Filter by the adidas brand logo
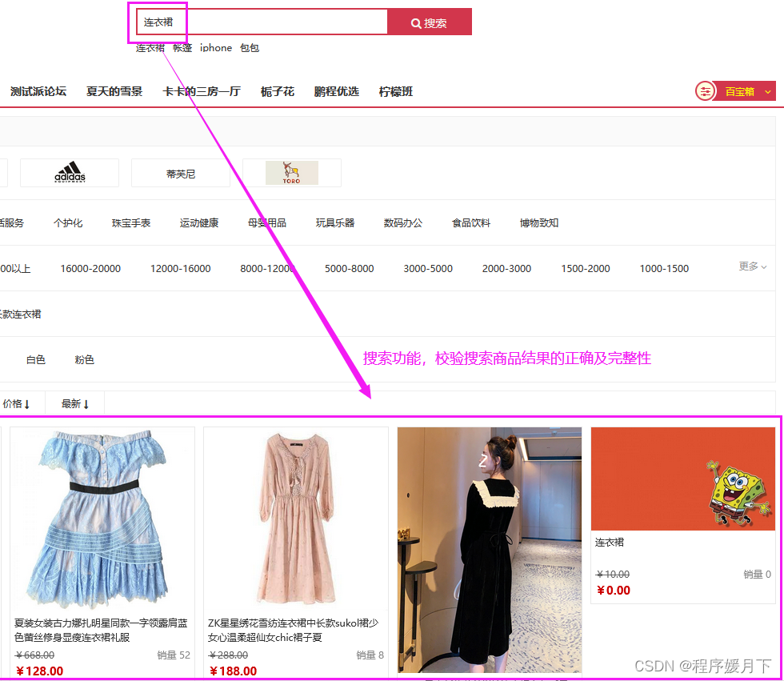This screenshot has width=784, height=681. click(x=70, y=173)
